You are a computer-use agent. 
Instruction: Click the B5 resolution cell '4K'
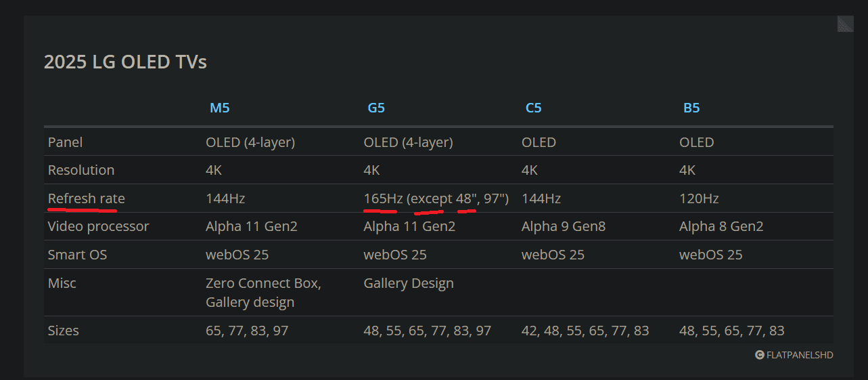[687, 170]
